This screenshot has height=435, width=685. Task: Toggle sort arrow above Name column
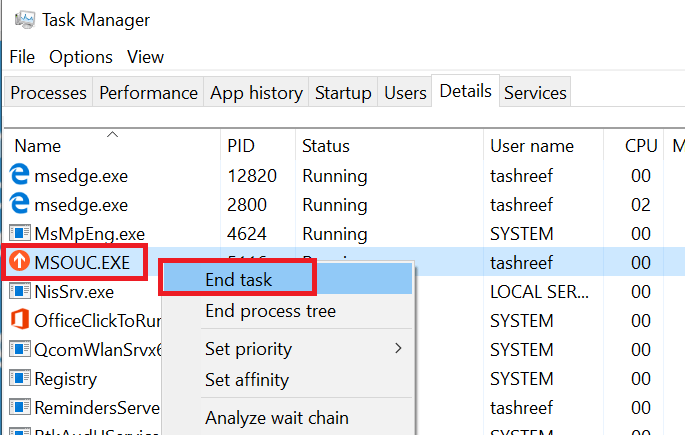[112, 134]
